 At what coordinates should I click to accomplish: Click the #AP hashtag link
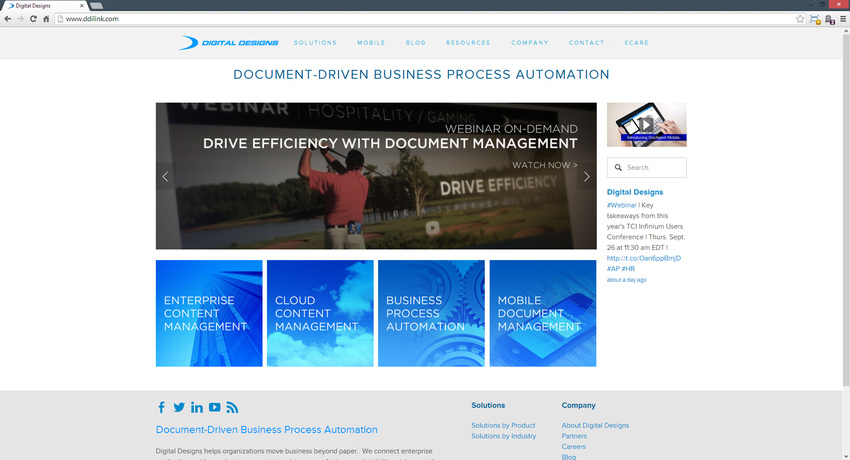pyautogui.click(x=613, y=269)
